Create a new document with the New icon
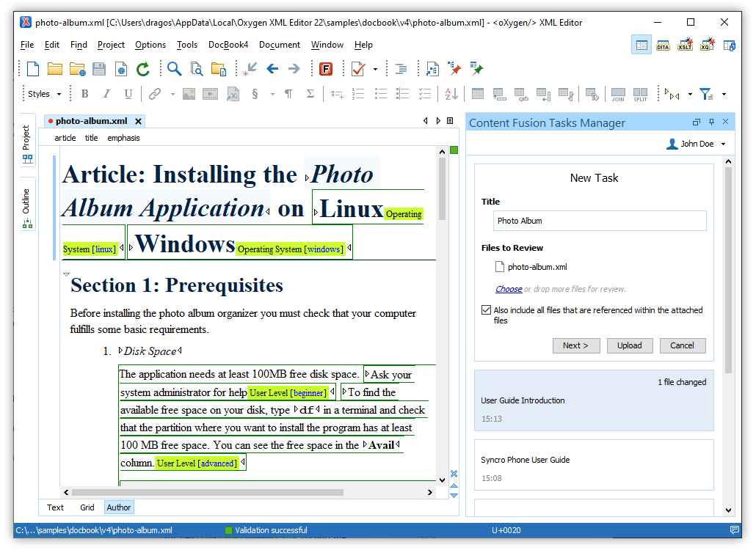Viewport: 756px width, 550px height. 33,69
